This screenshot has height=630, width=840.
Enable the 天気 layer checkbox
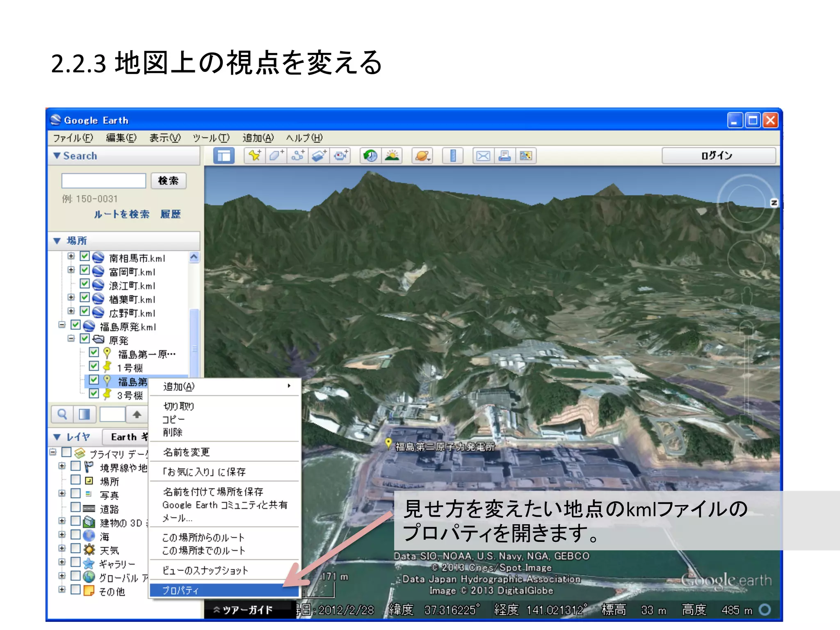tap(75, 548)
